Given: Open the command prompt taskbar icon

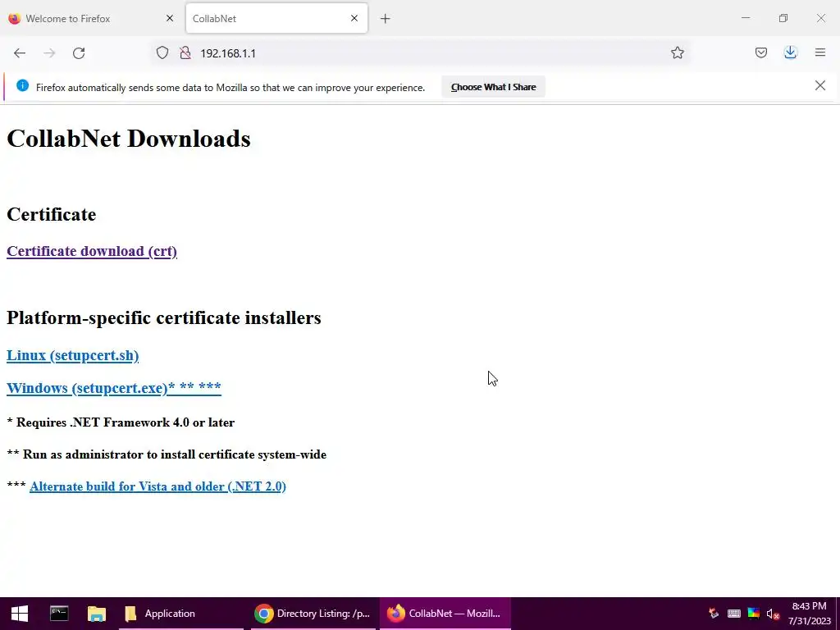Looking at the screenshot, I should 59,614.
